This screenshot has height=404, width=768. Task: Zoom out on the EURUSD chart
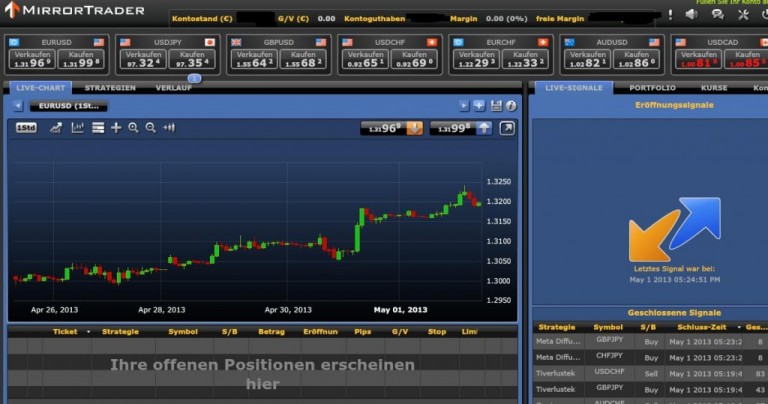151,128
